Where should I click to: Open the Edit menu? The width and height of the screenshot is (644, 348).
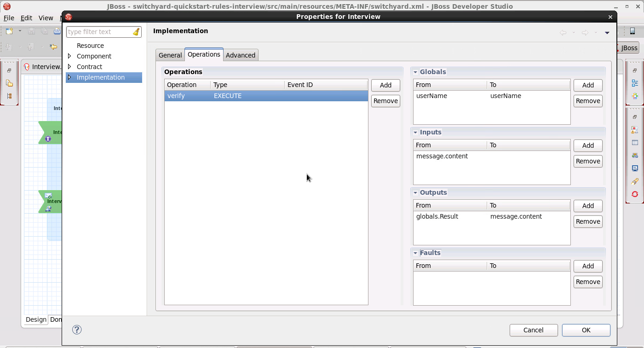point(26,18)
